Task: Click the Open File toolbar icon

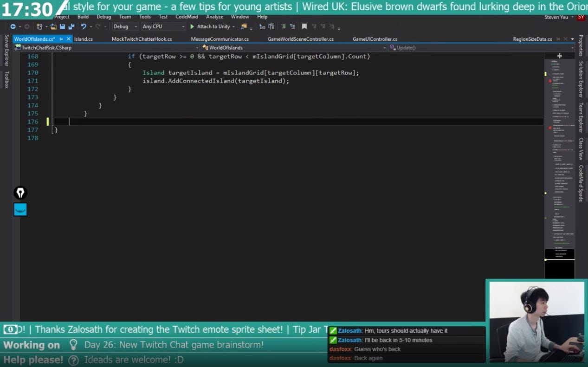Action: click(54, 26)
